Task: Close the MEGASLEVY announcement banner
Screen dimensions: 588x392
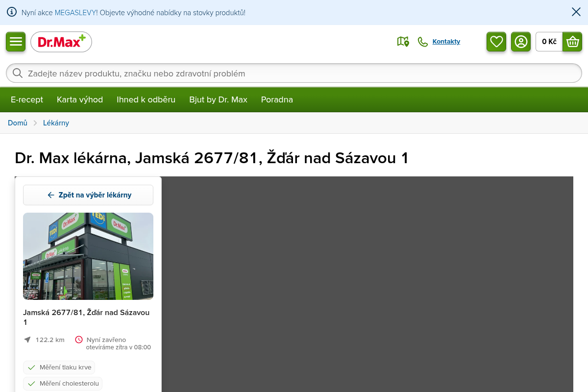Action: [x=576, y=12]
